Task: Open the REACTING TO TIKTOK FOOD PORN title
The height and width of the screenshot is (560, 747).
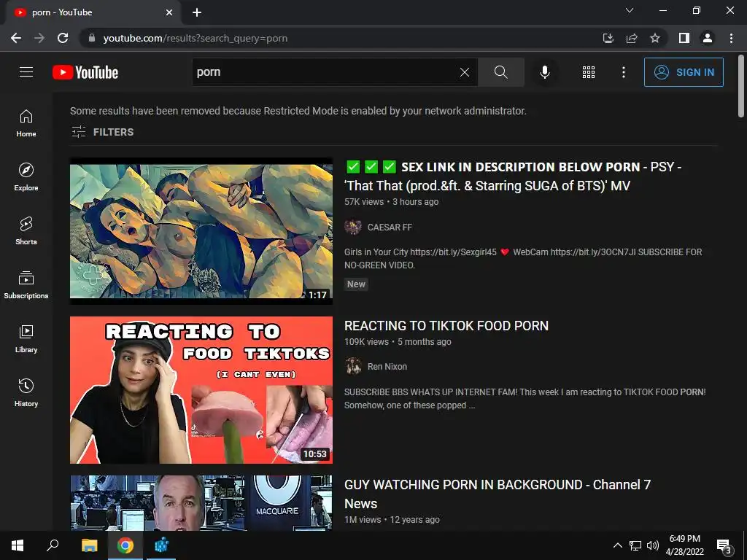Action: coord(446,326)
